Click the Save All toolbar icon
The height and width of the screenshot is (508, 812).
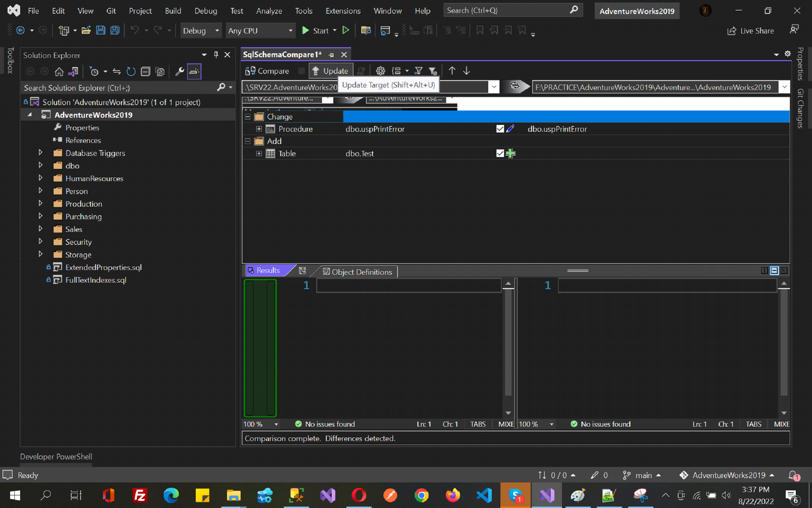click(115, 31)
